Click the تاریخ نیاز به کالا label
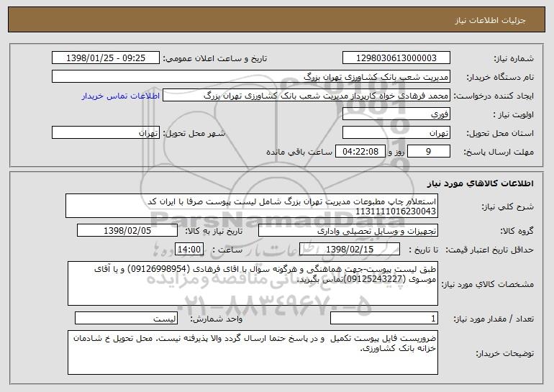Viewport: 554px width, 392px height. point(214,231)
